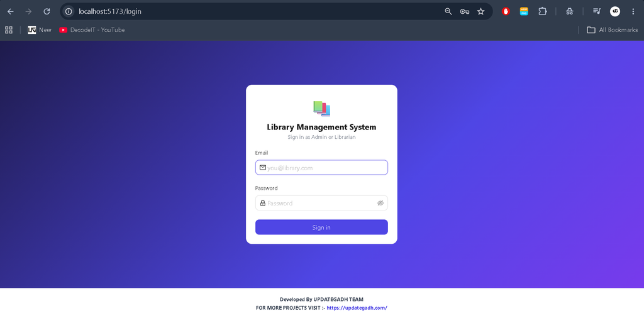Open the red ad-blocker extension icon

[x=506, y=11]
